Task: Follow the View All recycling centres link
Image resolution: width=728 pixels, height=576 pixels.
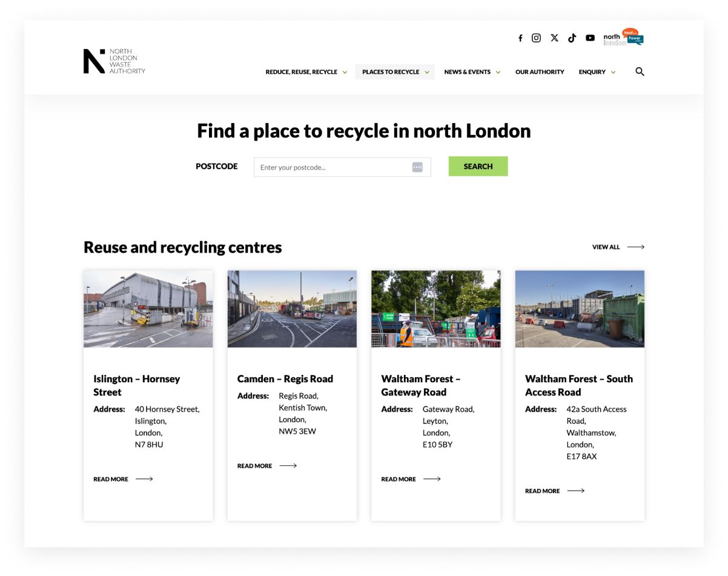Action: [x=606, y=247]
